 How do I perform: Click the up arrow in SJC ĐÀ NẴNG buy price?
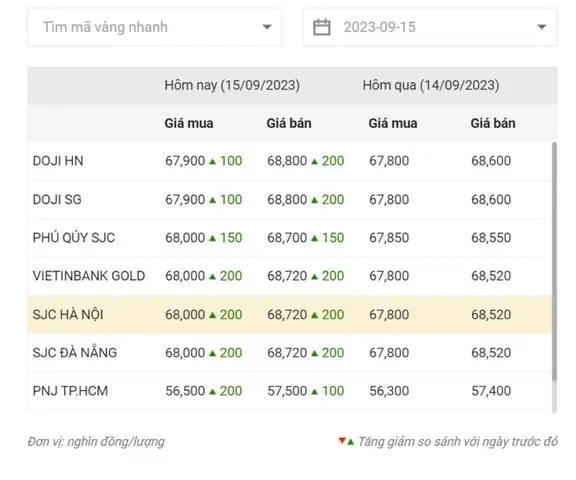point(212,353)
